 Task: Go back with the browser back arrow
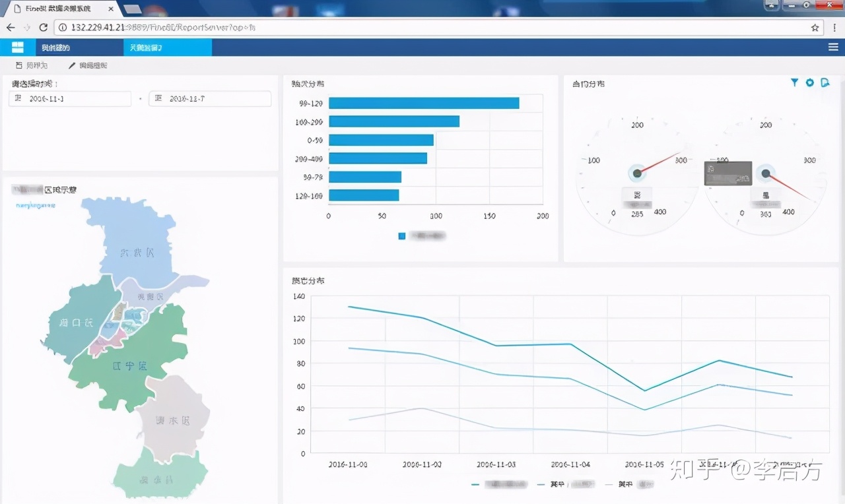[x=11, y=28]
